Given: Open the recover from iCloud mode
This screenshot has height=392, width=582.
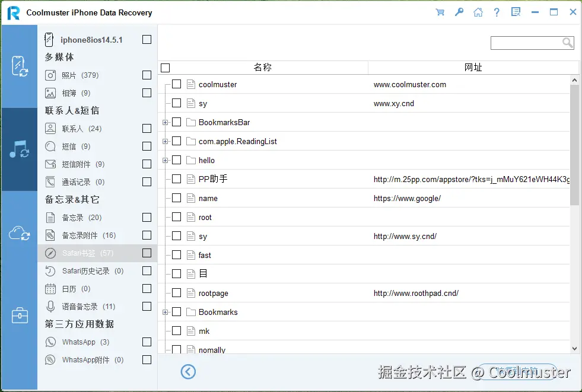Looking at the screenshot, I should tap(20, 232).
